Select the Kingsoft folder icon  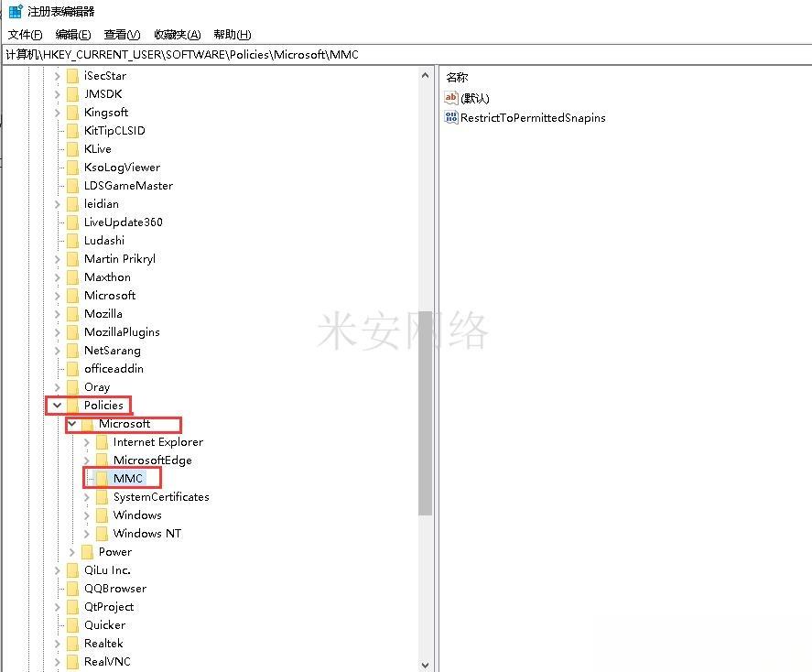click(73, 113)
